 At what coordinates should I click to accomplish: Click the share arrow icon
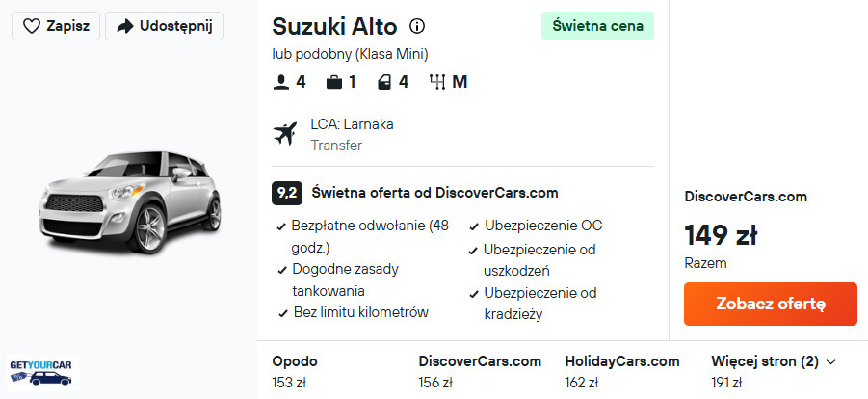click(123, 26)
